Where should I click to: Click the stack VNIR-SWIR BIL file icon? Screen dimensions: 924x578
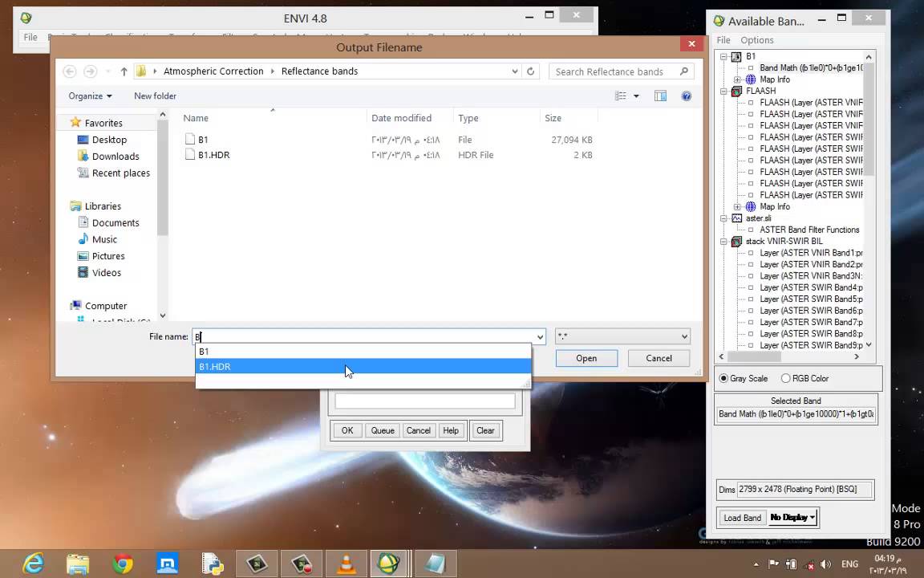[x=736, y=241]
